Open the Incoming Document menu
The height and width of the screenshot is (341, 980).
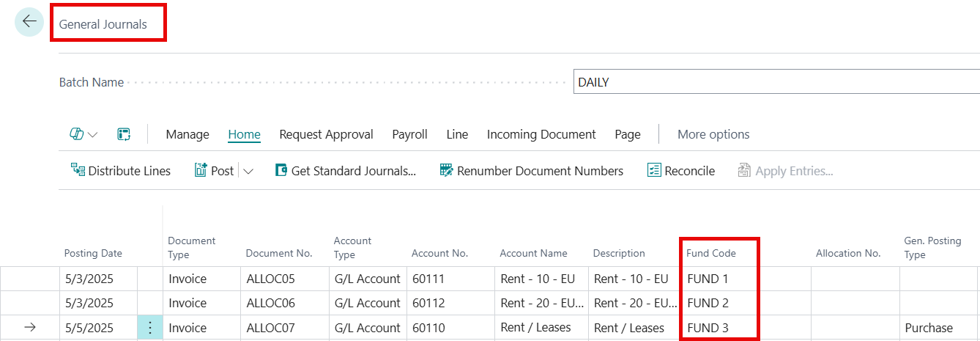pos(541,134)
